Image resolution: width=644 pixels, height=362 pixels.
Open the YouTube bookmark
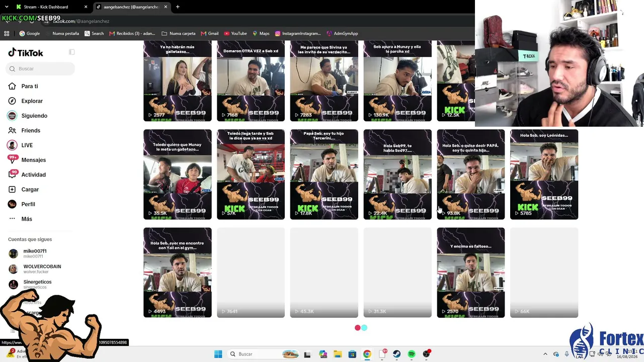tap(235, 34)
